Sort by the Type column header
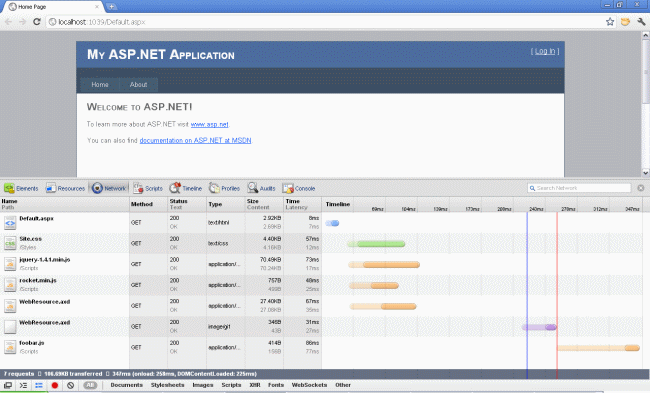The image size is (650, 393). 226,204
